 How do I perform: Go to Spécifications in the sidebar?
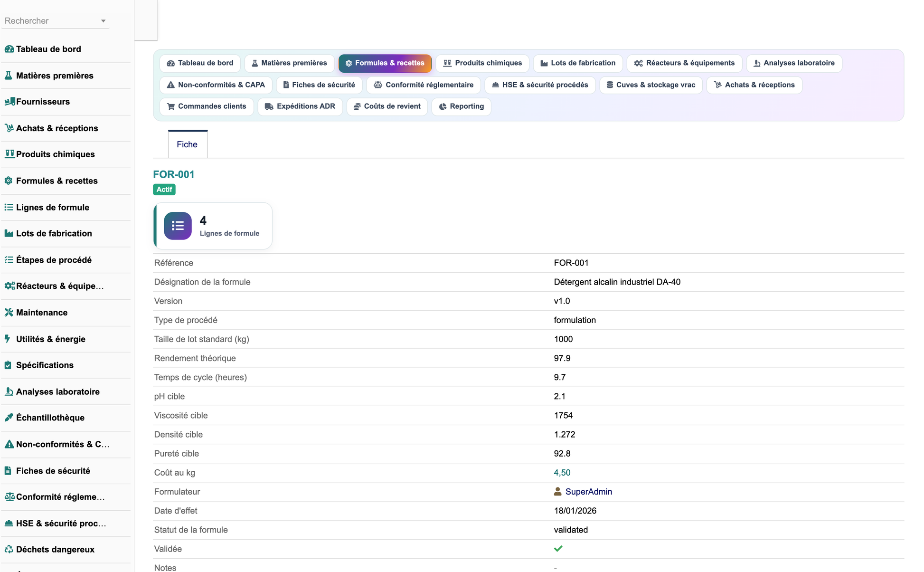point(45,365)
